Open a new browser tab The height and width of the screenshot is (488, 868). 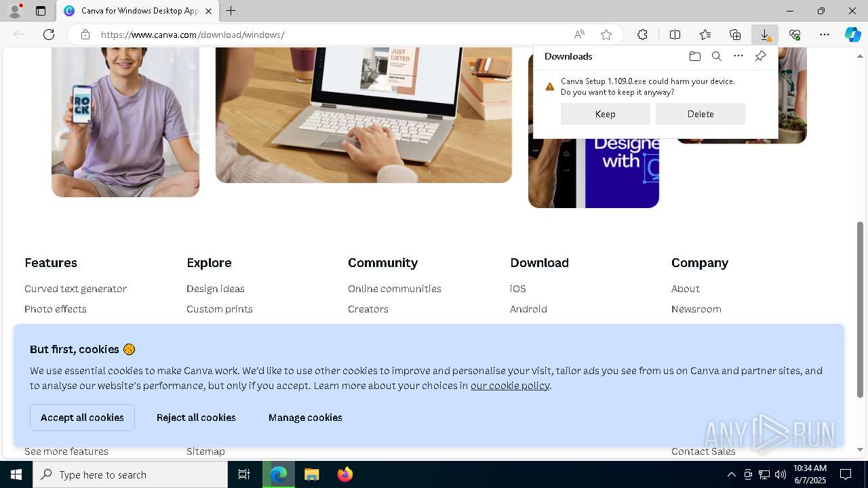click(231, 11)
